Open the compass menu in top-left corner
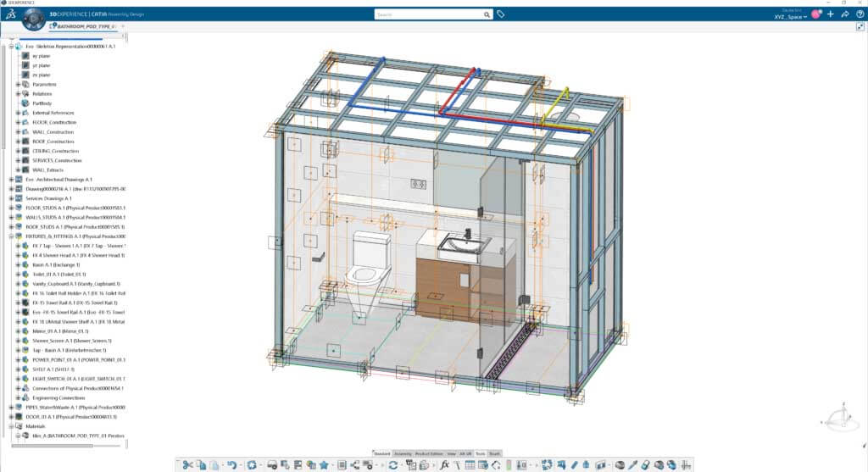The width and height of the screenshot is (868, 472). (x=33, y=18)
